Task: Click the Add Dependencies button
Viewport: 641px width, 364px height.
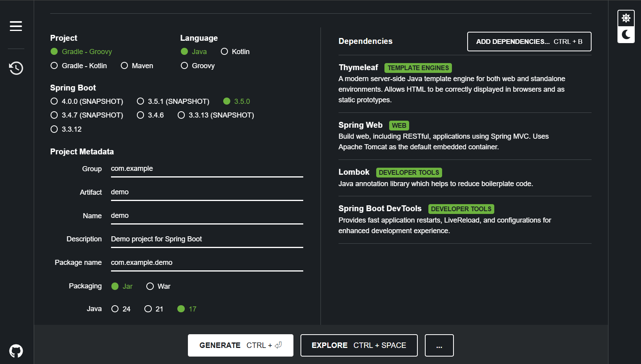Action: (x=529, y=42)
